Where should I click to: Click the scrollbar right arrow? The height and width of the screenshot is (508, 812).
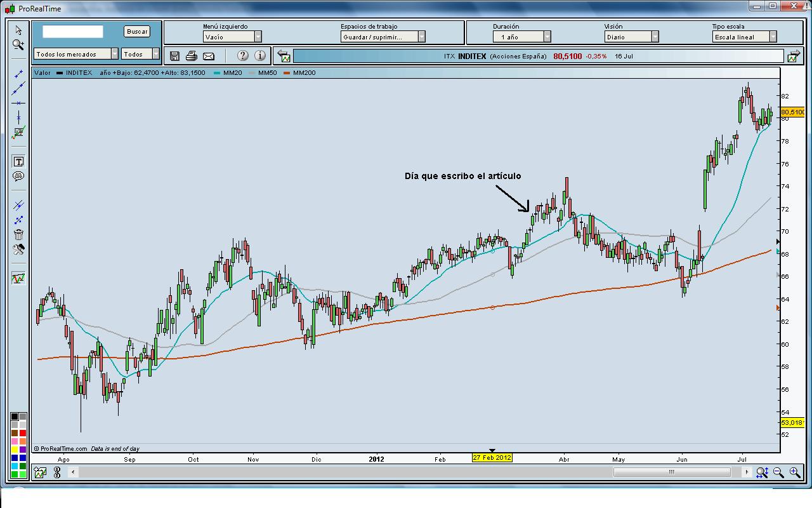(748, 472)
